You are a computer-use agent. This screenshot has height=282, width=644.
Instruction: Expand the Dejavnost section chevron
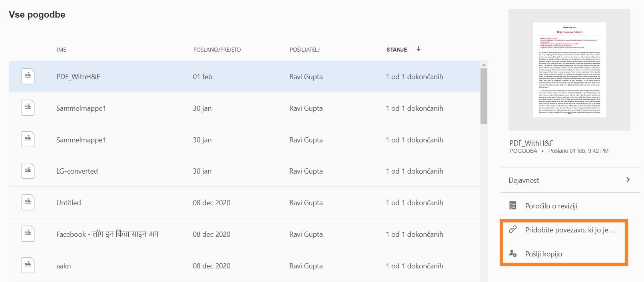point(628,180)
